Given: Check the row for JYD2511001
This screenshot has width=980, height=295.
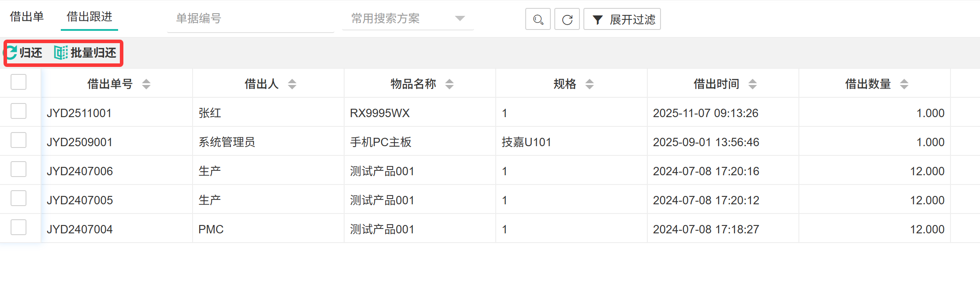Looking at the screenshot, I should (19, 111).
